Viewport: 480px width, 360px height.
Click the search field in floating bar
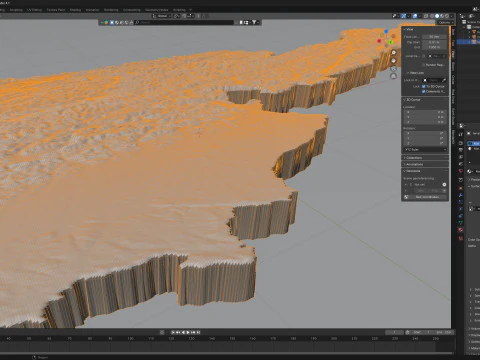click(x=184, y=22)
